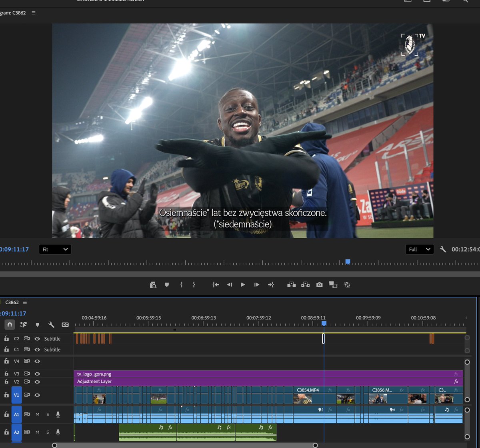Viewport: 480px width, 448px height.
Task: Export a frame with the camera icon
Action: (x=319, y=285)
